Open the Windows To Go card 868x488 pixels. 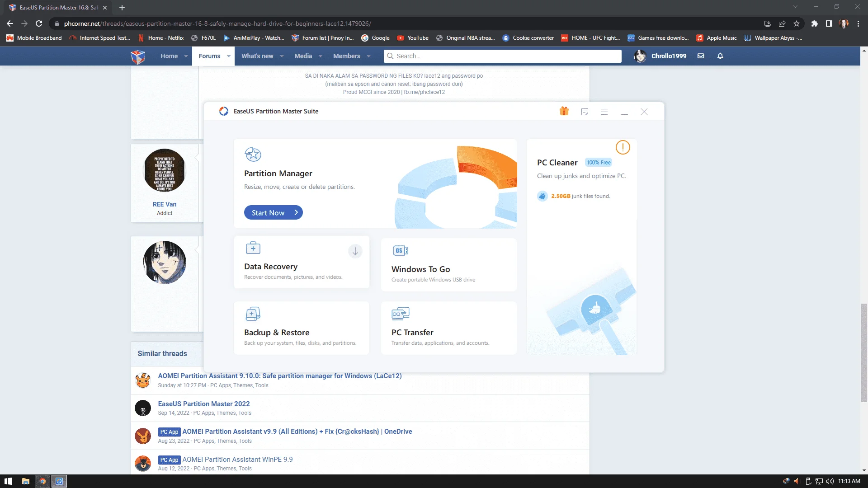[448, 264]
